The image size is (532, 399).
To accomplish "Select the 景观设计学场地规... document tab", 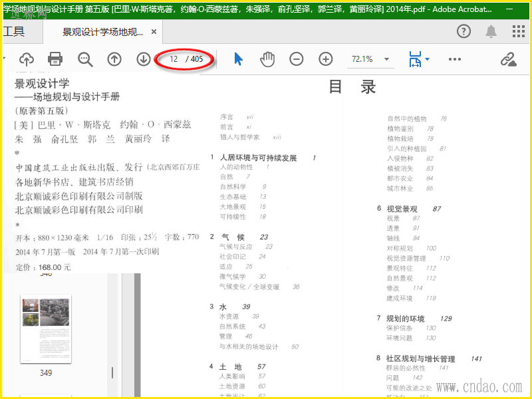I will point(103,32).
